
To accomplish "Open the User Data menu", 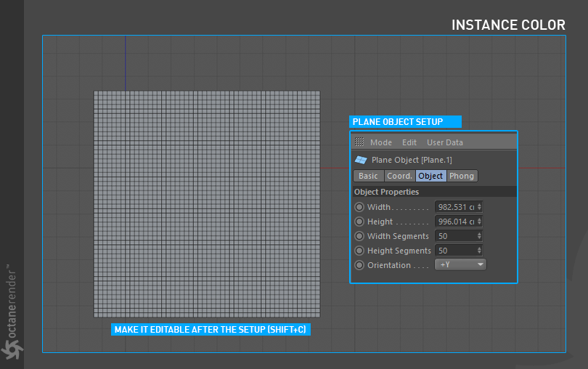I will click(444, 143).
